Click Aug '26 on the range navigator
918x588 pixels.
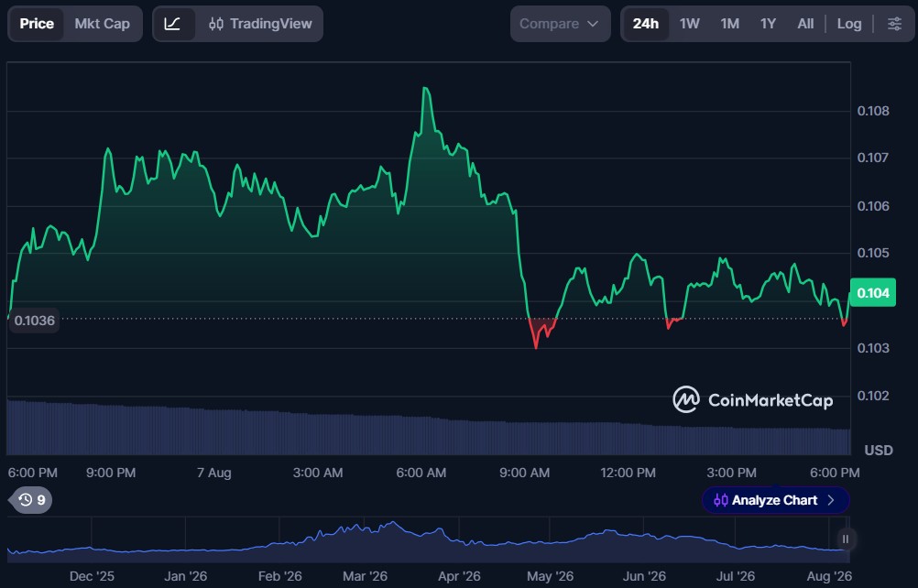click(x=829, y=576)
